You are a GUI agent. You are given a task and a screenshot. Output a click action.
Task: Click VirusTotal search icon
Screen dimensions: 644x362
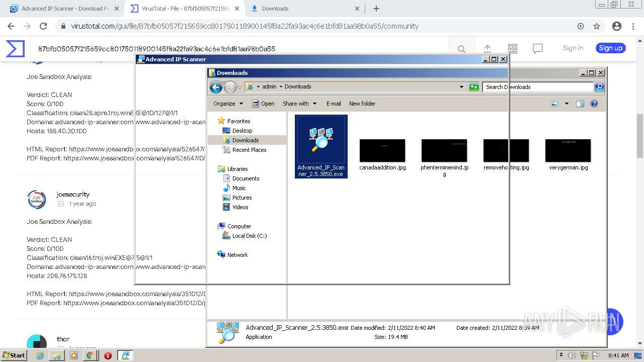(x=461, y=49)
